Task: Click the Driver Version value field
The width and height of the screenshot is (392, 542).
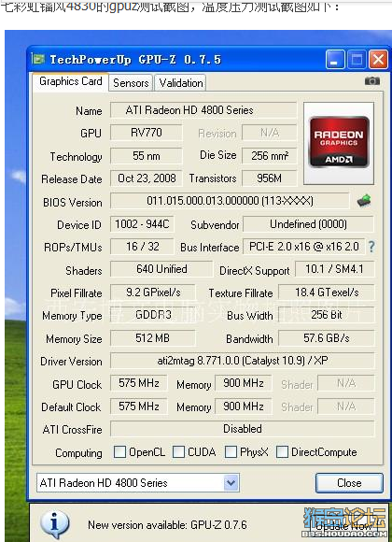Action: tap(243, 361)
